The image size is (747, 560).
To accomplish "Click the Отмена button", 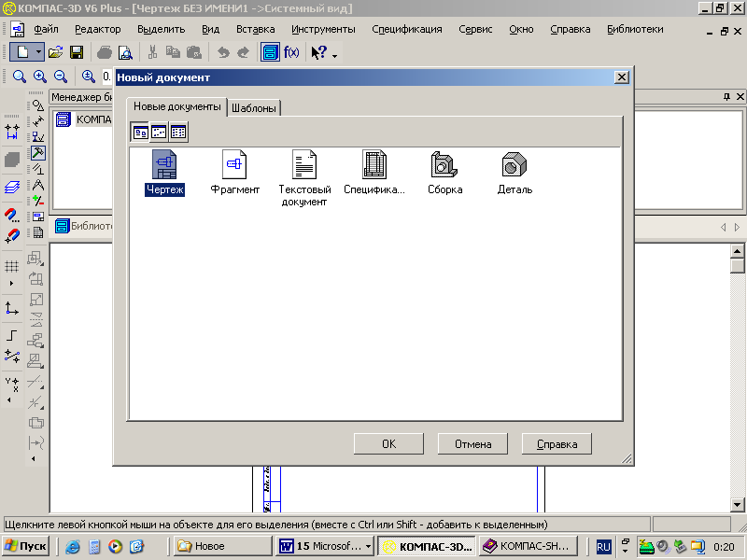I will point(472,444).
